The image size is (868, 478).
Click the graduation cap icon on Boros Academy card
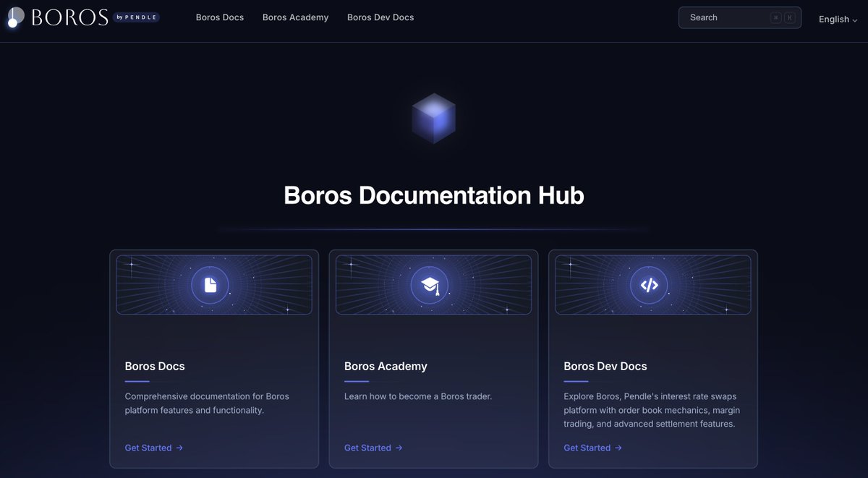pos(430,285)
